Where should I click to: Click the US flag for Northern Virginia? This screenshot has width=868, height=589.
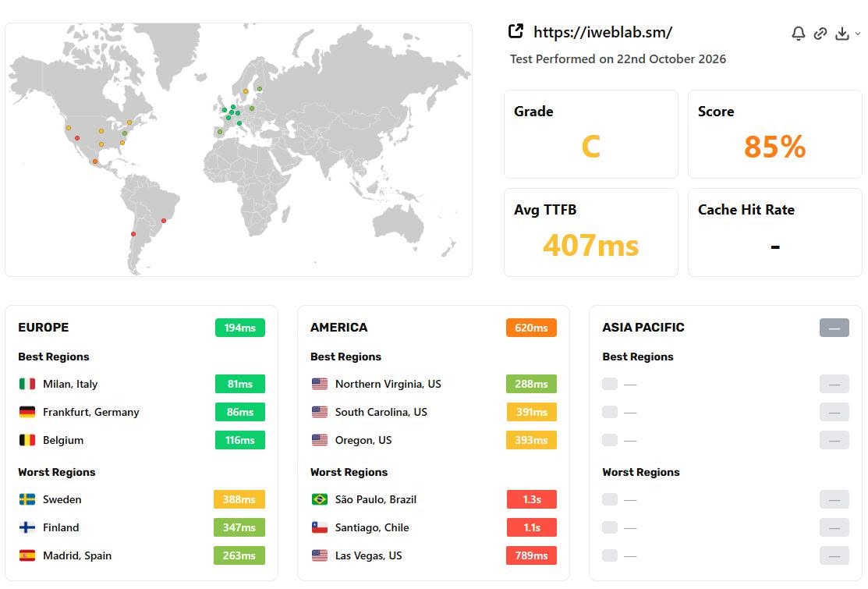click(320, 384)
